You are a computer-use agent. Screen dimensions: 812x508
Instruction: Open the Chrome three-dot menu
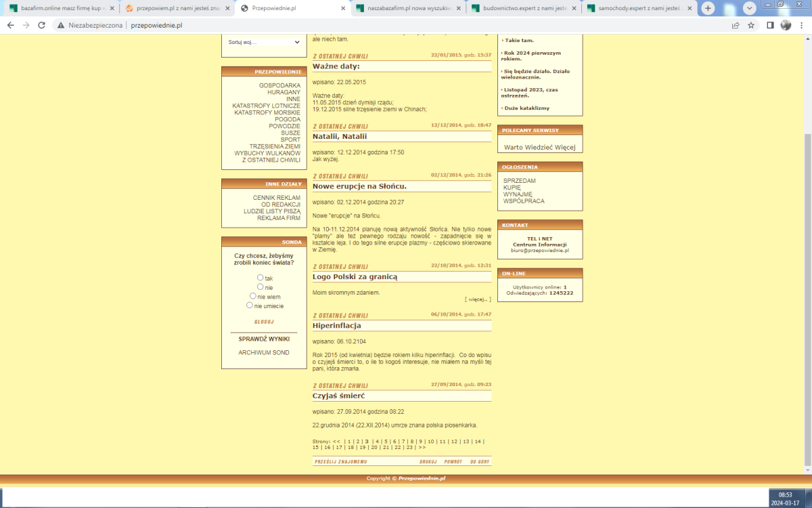(801, 25)
